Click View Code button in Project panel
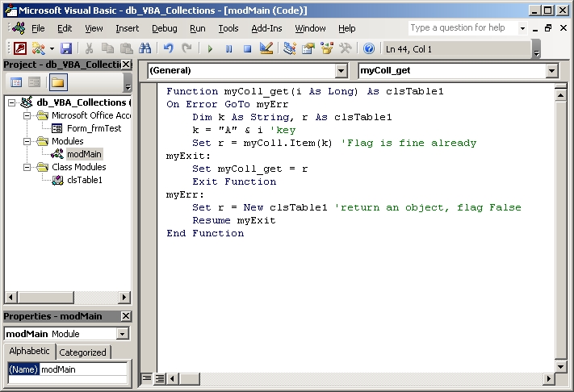Image resolution: width=574 pixels, height=392 pixels. (16, 82)
